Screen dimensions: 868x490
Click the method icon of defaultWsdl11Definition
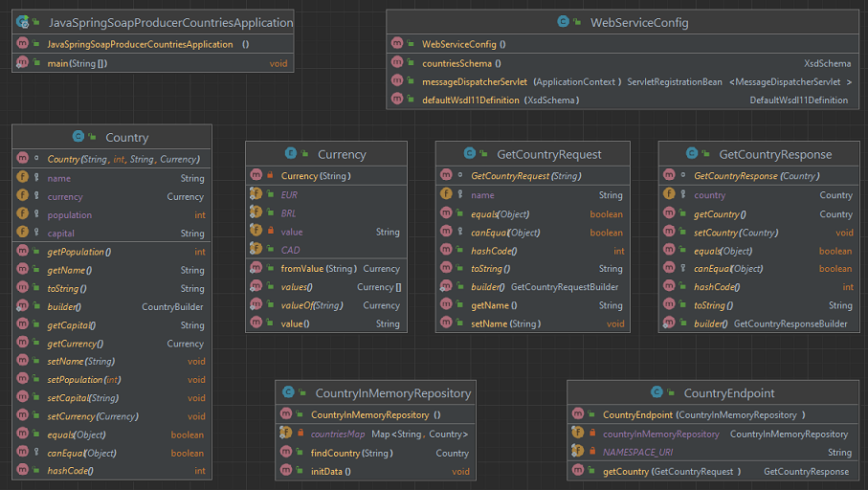click(x=397, y=100)
